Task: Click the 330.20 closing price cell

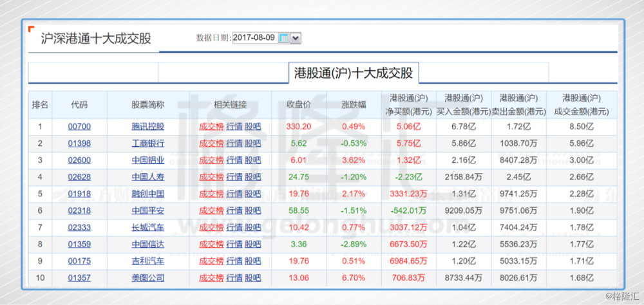Action: tap(299, 127)
